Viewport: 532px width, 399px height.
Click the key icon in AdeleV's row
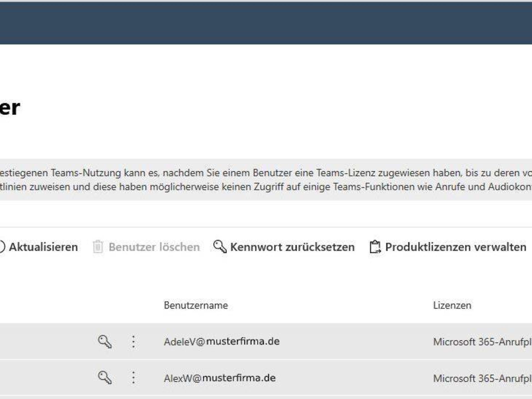click(x=105, y=342)
